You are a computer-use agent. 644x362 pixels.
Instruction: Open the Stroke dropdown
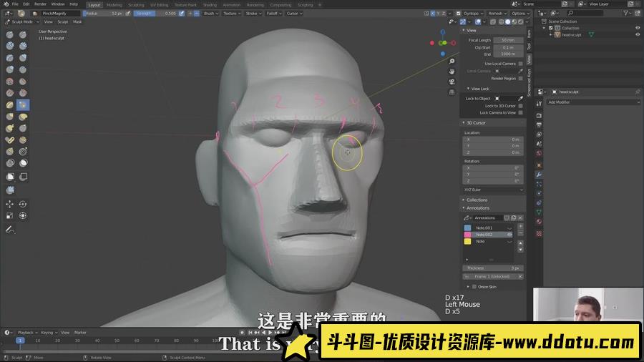253,14
